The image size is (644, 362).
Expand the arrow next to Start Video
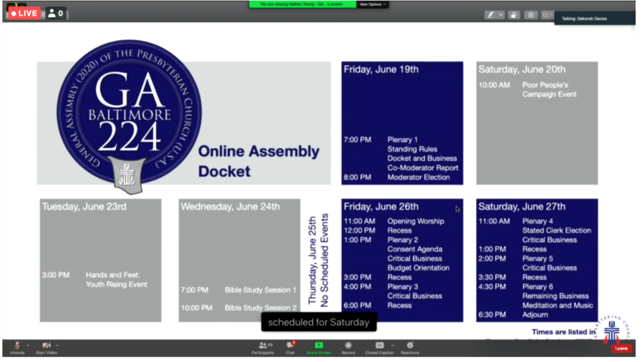57,346
